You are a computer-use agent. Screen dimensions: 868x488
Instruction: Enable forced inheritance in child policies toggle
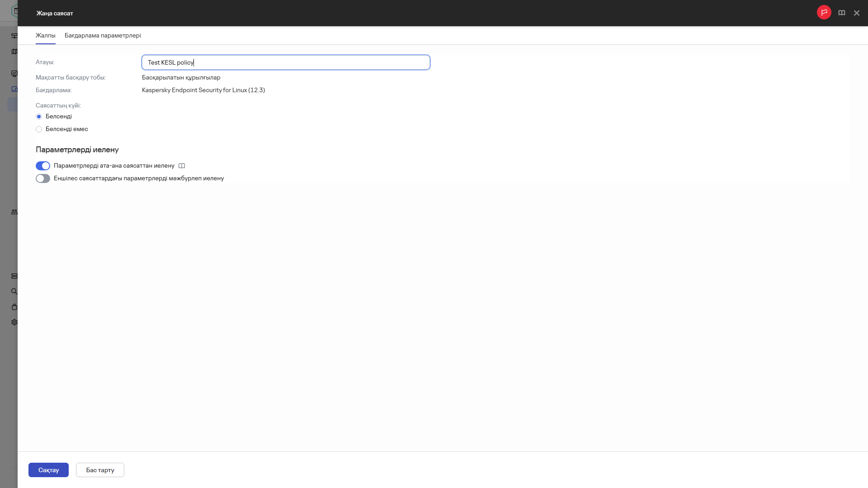point(43,178)
